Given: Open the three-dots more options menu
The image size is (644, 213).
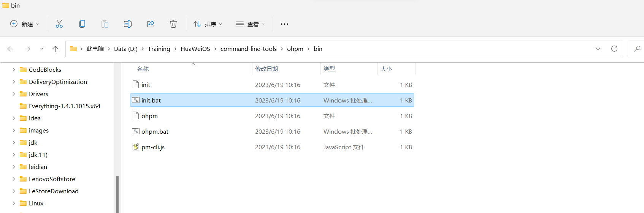Looking at the screenshot, I should coord(284,24).
